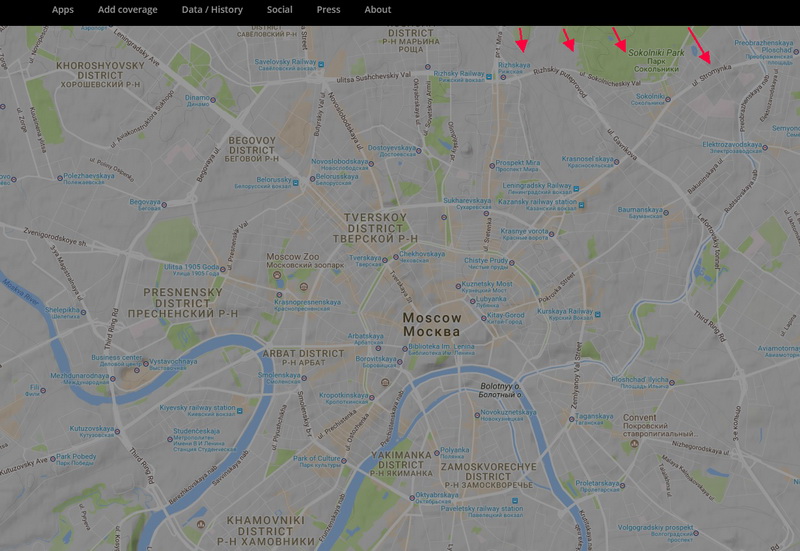800x551 pixels.
Task: Select the Polezhaevskaya metro station marker
Action: [59, 179]
